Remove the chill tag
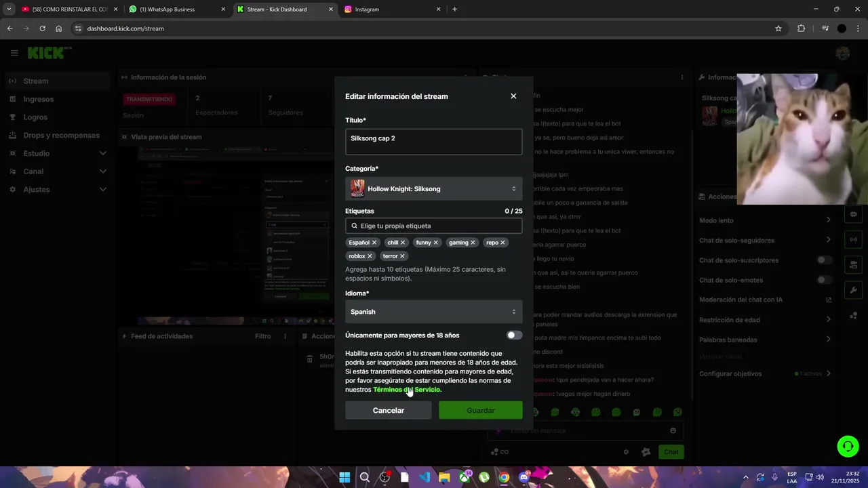This screenshot has width=868, height=488. tap(403, 243)
